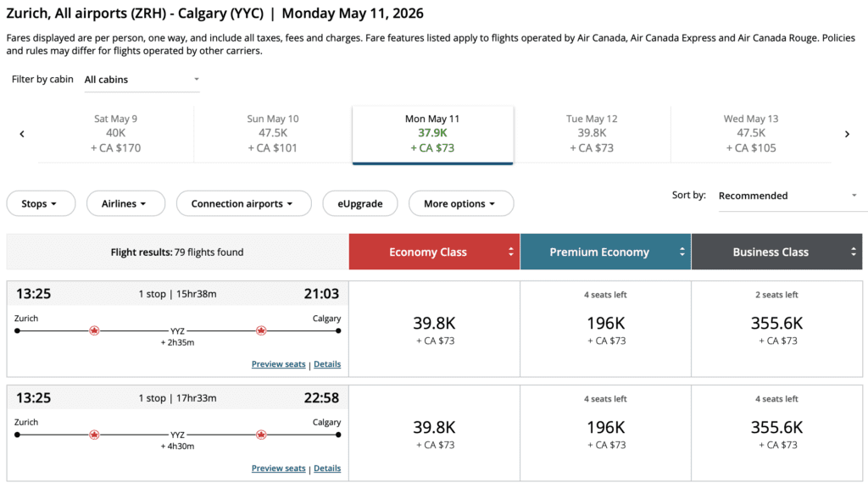Switch to Tue May 12 date tab
Viewport: 868px width, 488px height.
(592, 134)
